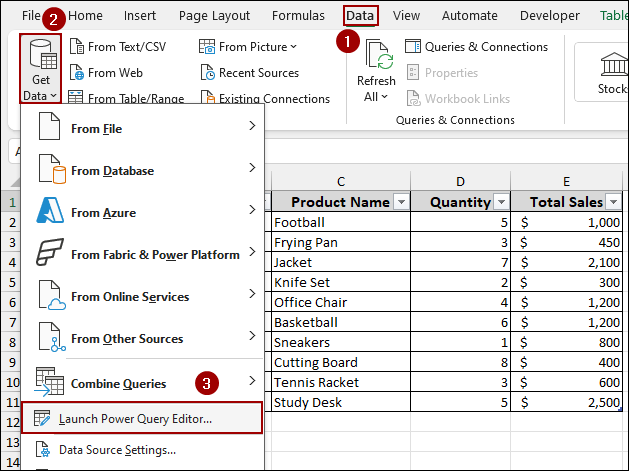Open the From Picture dropdown arrow
The width and height of the screenshot is (629, 471).
(294, 47)
